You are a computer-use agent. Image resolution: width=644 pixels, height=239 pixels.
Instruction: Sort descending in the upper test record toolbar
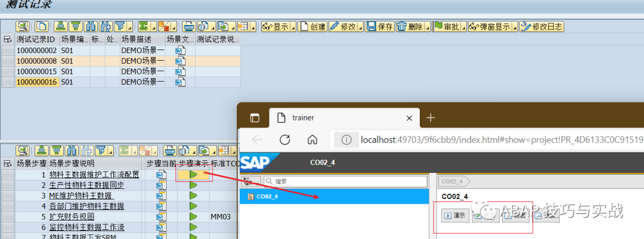point(76,27)
